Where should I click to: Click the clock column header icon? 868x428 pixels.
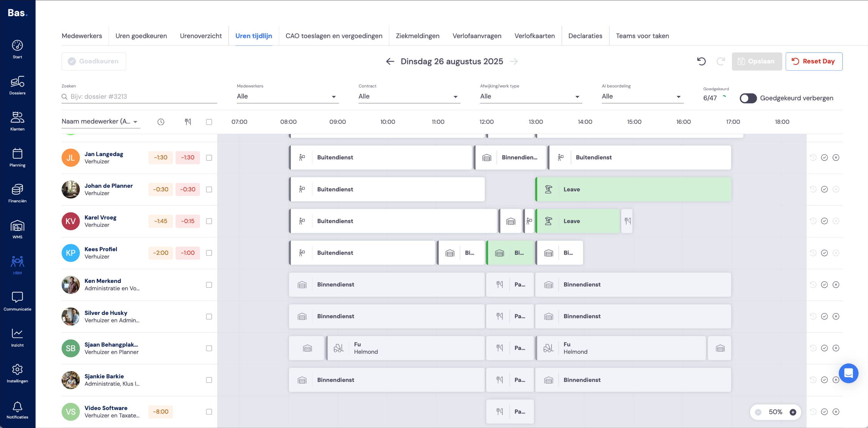coord(161,122)
